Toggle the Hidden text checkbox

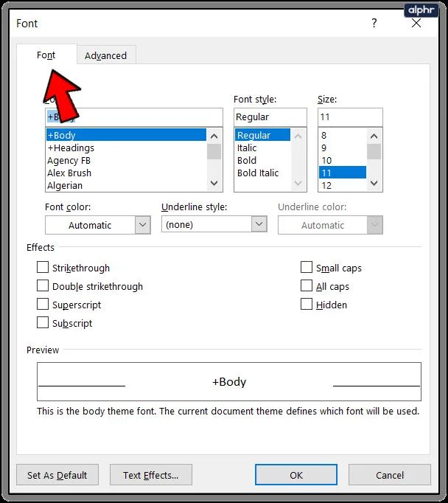(307, 304)
